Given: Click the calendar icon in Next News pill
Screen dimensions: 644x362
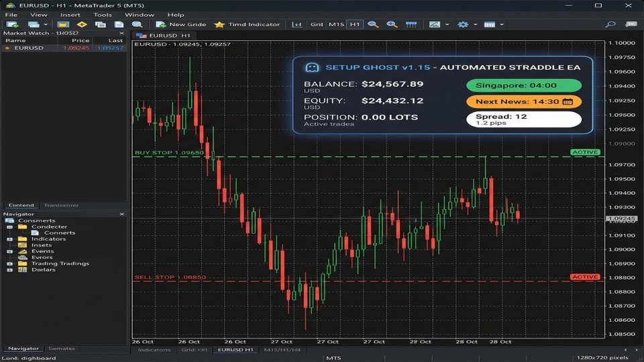Looking at the screenshot, I should point(568,101).
